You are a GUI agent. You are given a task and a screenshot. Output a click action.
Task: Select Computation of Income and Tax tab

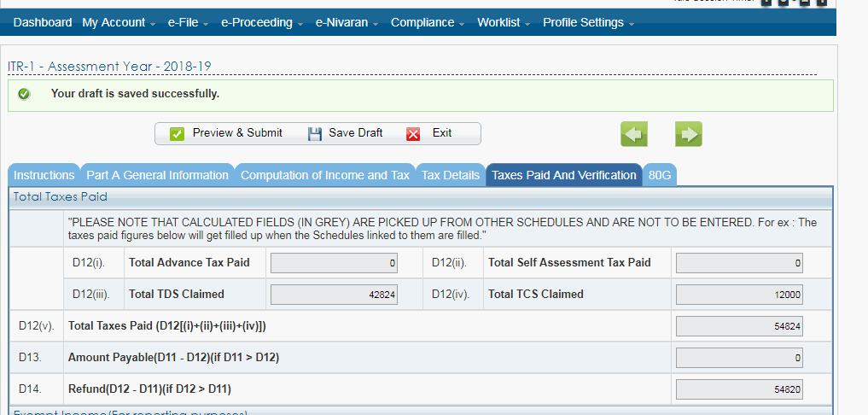(x=324, y=175)
